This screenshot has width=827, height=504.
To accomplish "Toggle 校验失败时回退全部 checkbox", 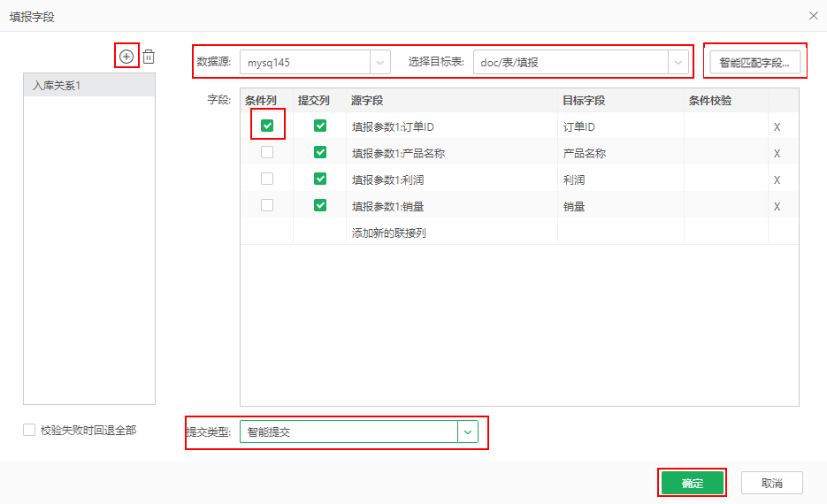I will point(30,430).
